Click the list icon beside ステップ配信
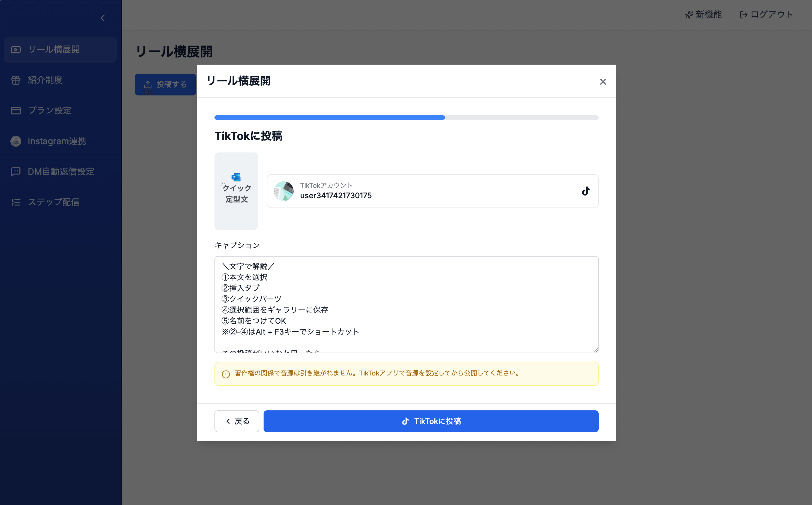This screenshot has height=505, width=812. pos(16,202)
